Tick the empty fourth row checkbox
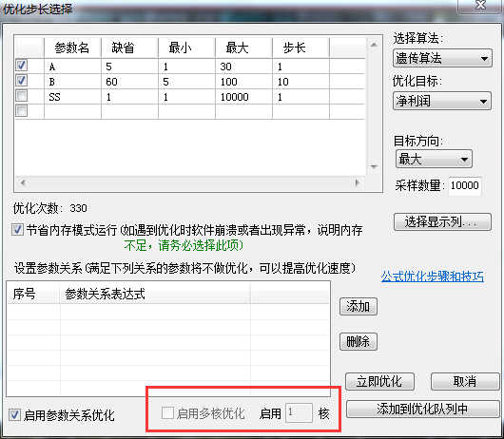Image resolution: width=504 pixels, height=439 pixels. coord(22,111)
